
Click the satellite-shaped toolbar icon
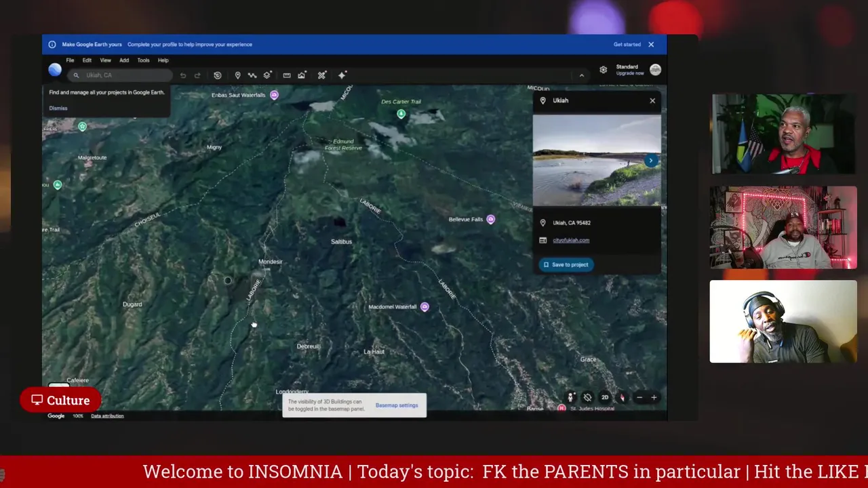coord(322,75)
